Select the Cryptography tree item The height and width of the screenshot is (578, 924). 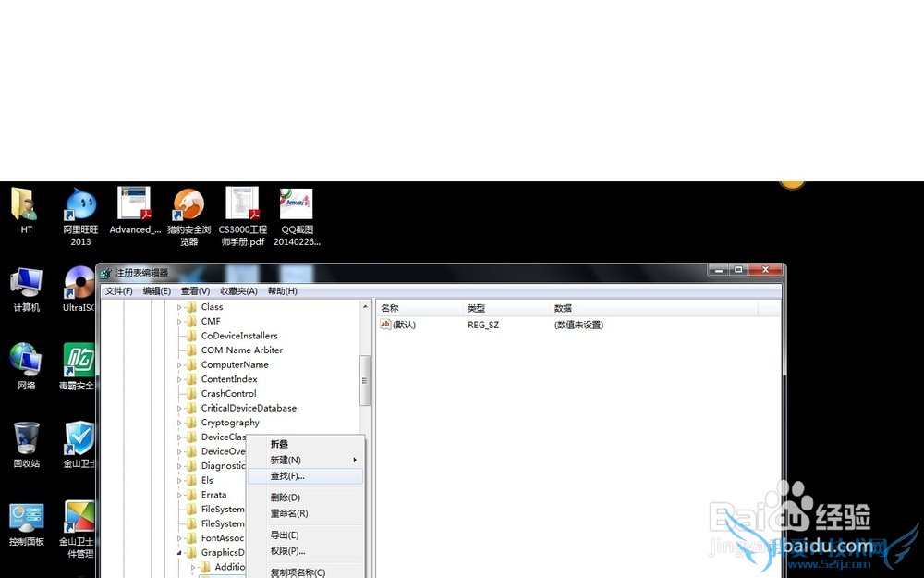pyautogui.click(x=230, y=423)
